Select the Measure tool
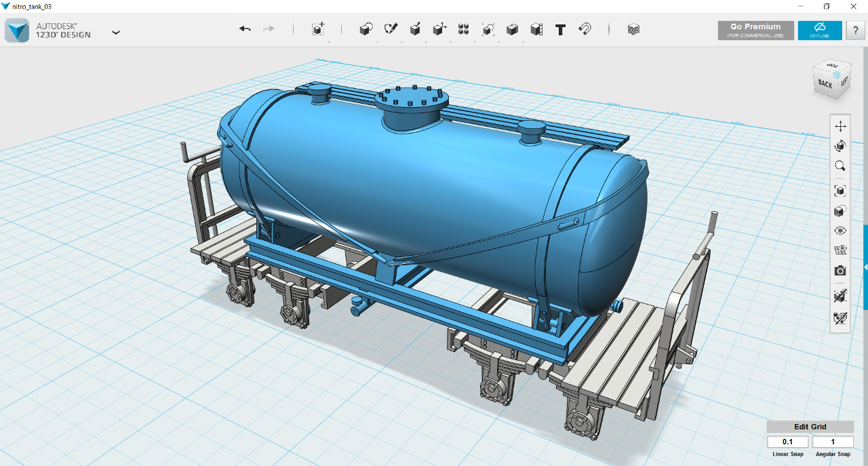The image size is (868, 466). (536, 29)
